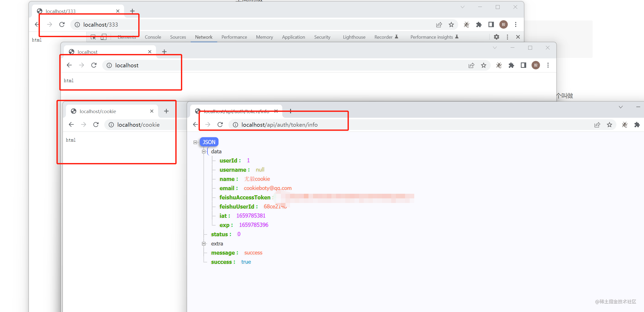Click share icon in localhost window

(x=471, y=65)
